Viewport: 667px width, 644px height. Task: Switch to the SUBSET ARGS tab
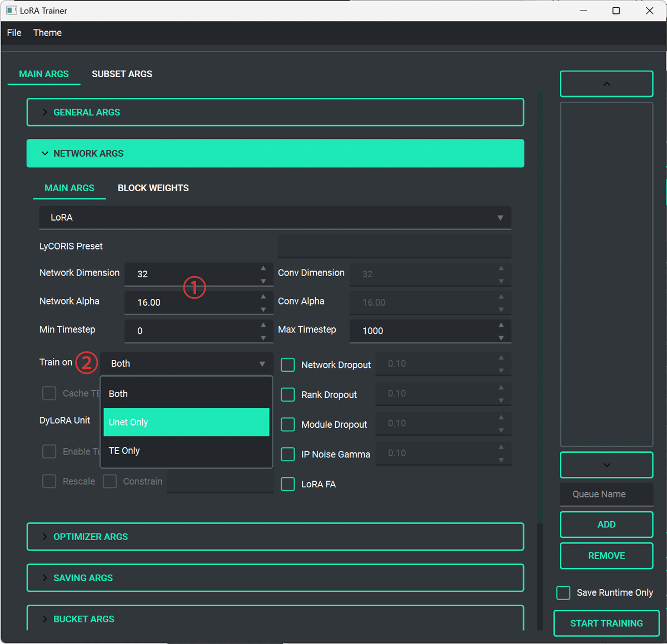click(122, 74)
